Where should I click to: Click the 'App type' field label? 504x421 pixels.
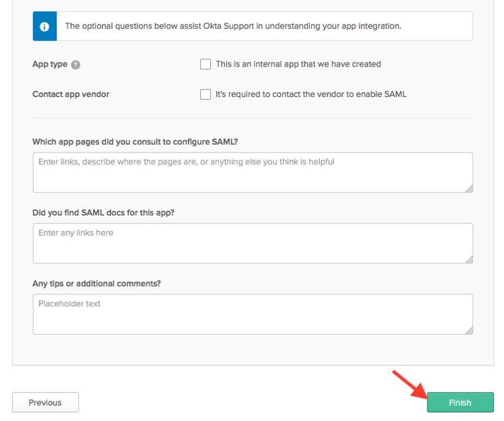click(50, 64)
